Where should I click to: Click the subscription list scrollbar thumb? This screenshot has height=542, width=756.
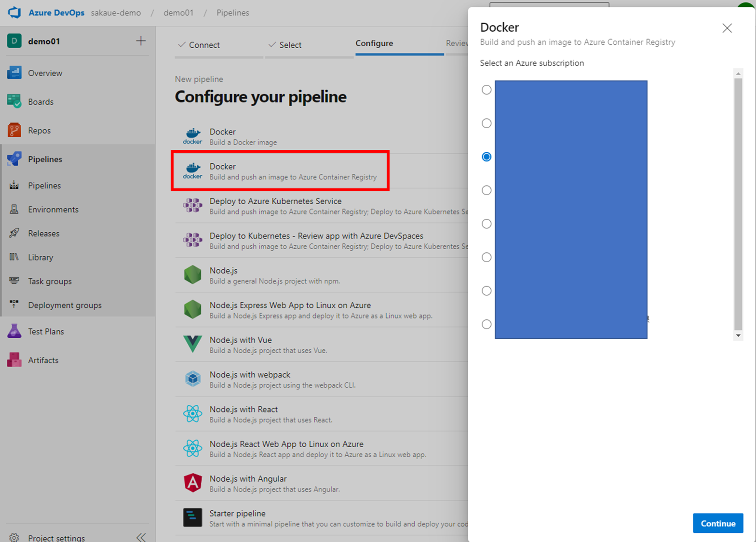pyautogui.click(x=738, y=204)
